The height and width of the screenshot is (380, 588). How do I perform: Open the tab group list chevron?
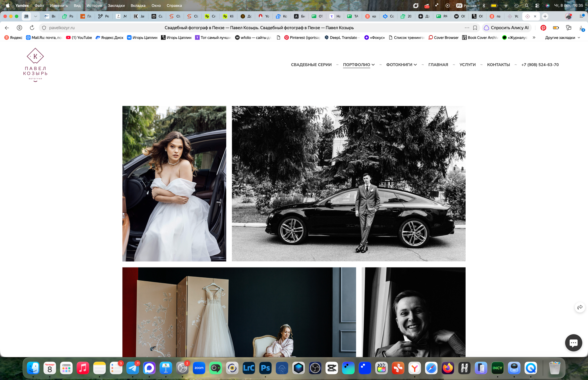(x=36, y=16)
